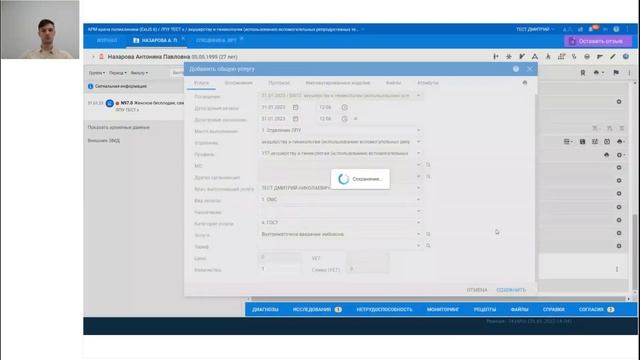Image resolution: width=640 pixels, height=360 pixels.
Task: Switch to the Имплантированные изделия tab
Action: coord(338,83)
